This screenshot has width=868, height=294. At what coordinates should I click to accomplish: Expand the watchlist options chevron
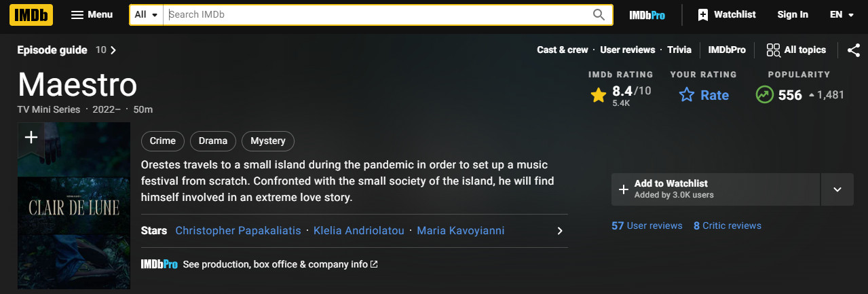click(x=837, y=189)
